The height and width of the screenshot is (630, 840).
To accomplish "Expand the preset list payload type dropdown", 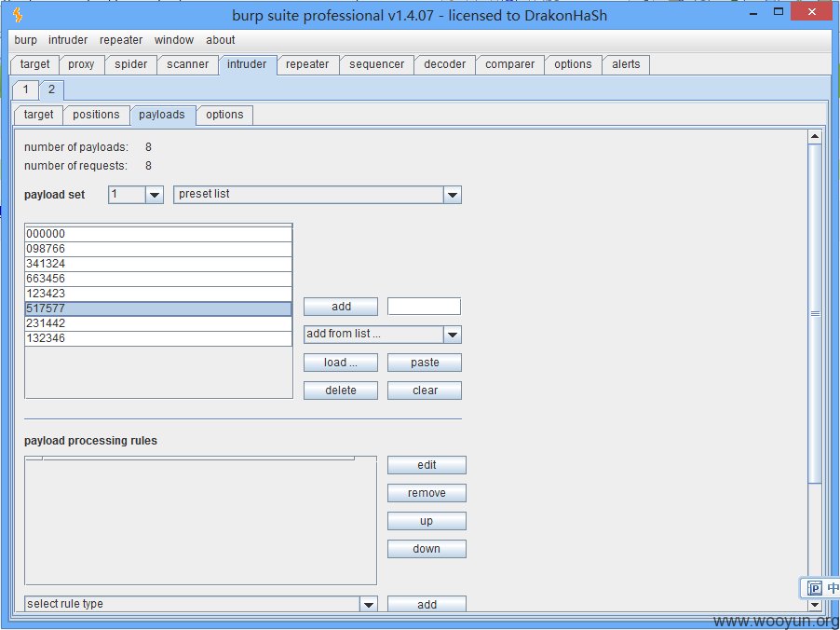I will (453, 195).
